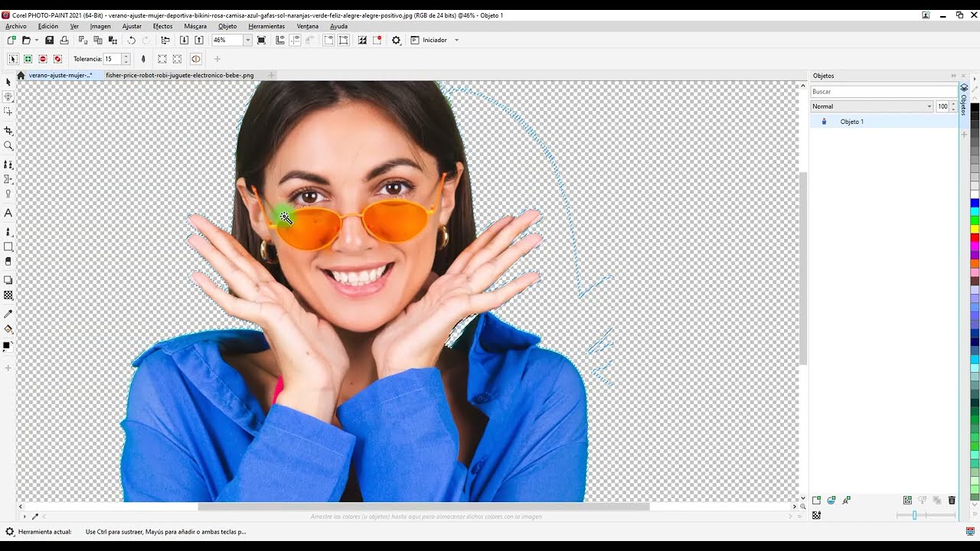Click the new object icon in Objetos

[x=816, y=500]
